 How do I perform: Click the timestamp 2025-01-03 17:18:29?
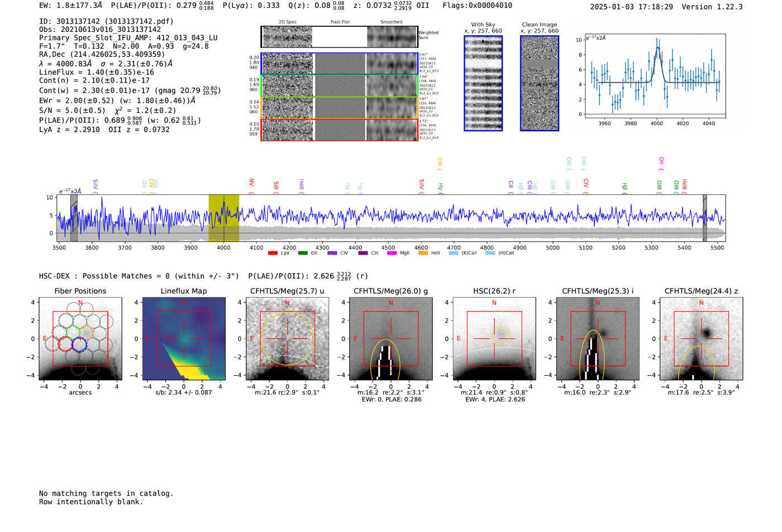point(632,7)
